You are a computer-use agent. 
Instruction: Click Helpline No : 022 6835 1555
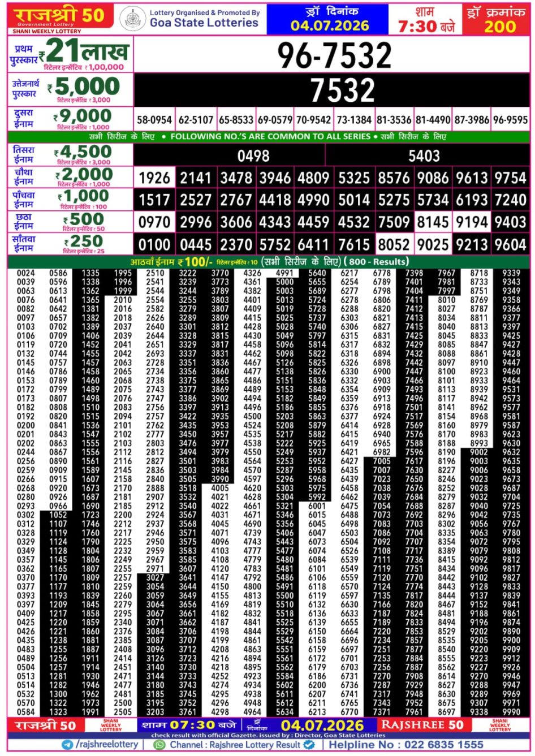(406, 745)
